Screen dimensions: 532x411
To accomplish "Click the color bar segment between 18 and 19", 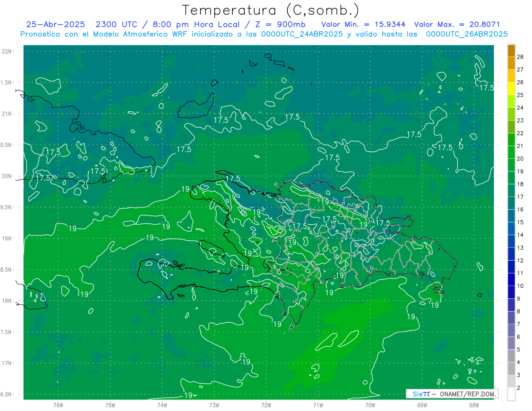I will pyautogui.click(x=511, y=177).
